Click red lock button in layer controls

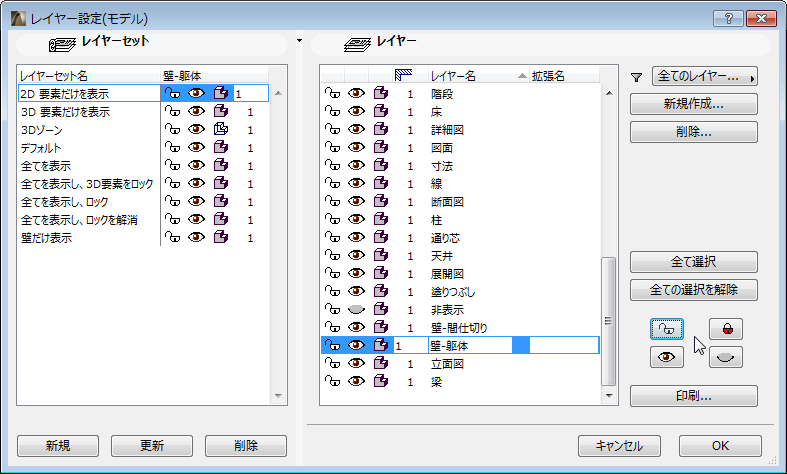pyautogui.click(x=726, y=329)
